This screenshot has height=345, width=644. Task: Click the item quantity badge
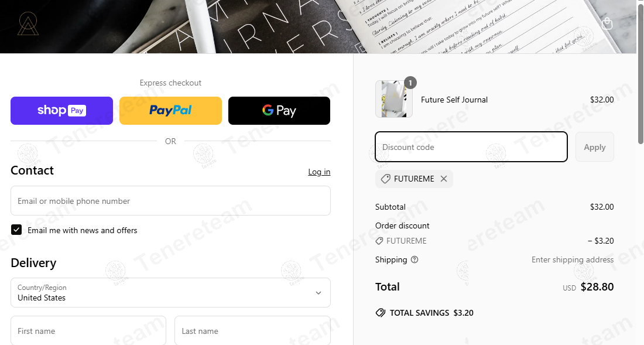410,83
